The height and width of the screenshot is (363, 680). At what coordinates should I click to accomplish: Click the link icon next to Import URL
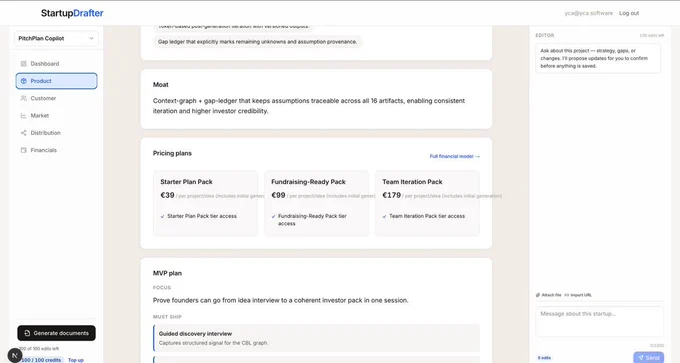click(x=566, y=295)
